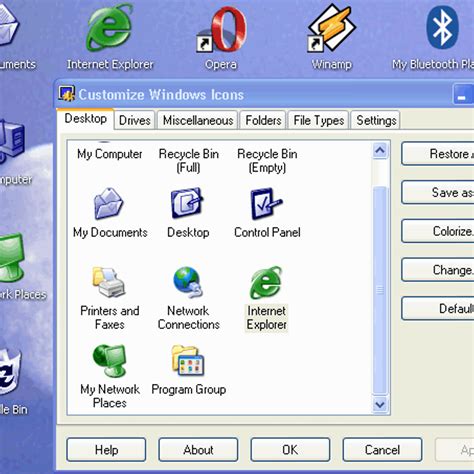Click the Internet Explorer desktop shortcut

(110, 28)
